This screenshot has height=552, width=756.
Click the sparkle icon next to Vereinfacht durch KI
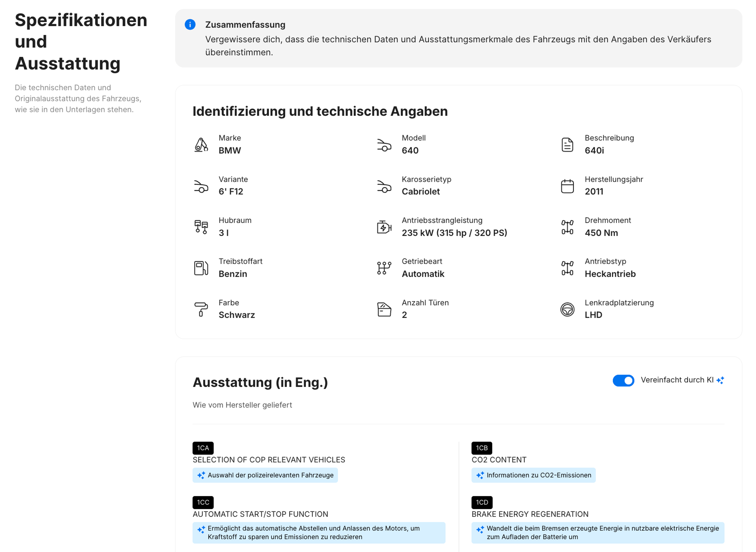(720, 380)
